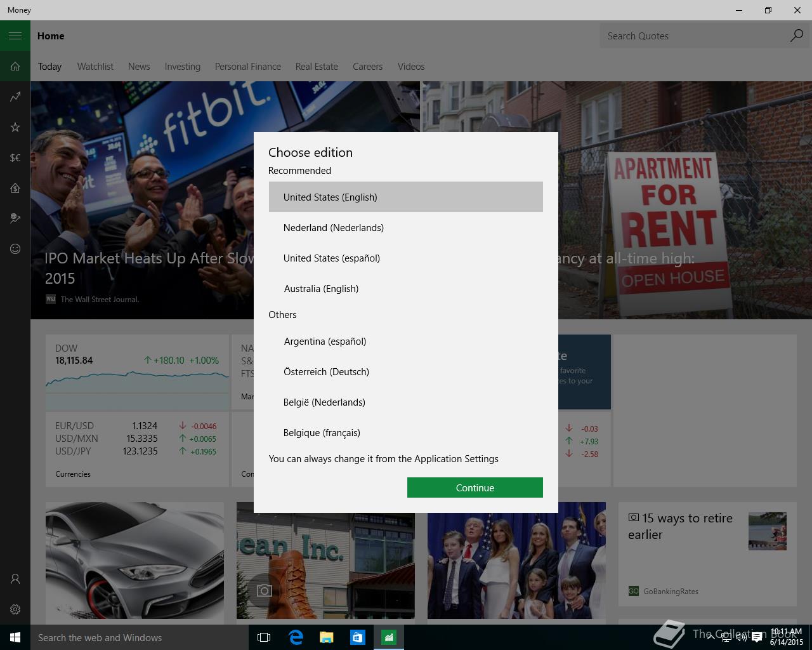Open the Windows Start menu

click(15, 637)
